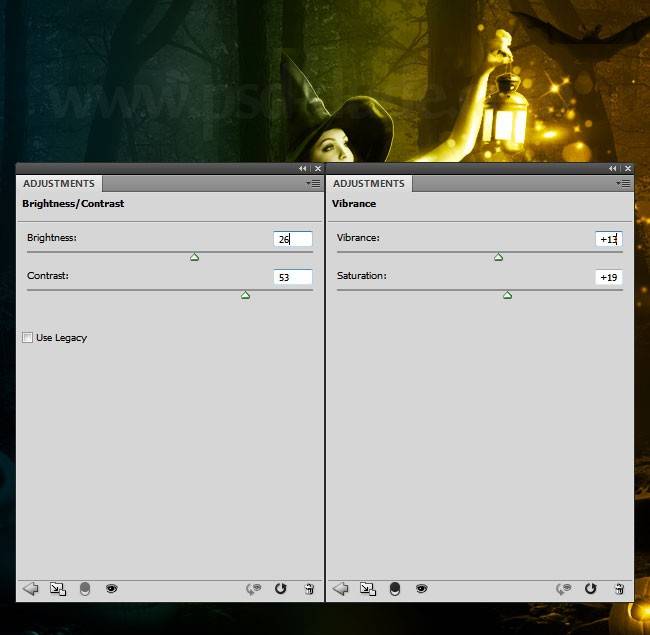Screen dimensions: 650x635
Task: Select Adjustments tab above Vibrance
Action: pyautogui.click(x=369, y=184)
